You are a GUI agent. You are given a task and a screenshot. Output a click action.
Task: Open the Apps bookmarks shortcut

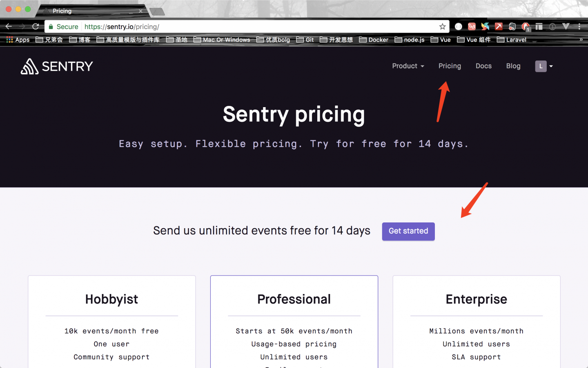[x=18, y=40]
